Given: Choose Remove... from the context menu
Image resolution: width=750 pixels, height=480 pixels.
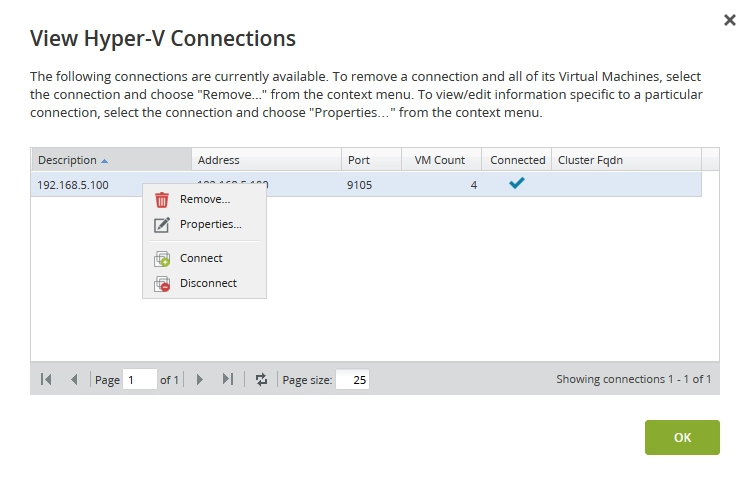Looking at the screenshot, I should click(x=205, y=199).
